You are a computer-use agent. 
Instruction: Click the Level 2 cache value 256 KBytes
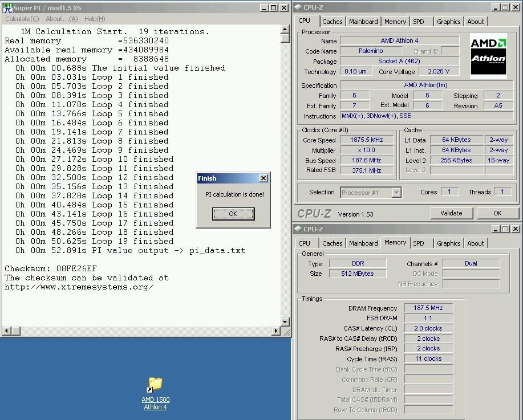457,160
